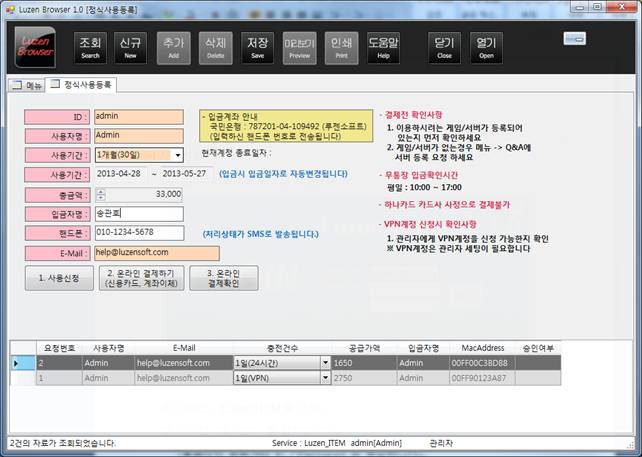This screenshot has width=642, height=457.
Task: Open the 도움말 Help toolbar button
Action: [383, 47]
